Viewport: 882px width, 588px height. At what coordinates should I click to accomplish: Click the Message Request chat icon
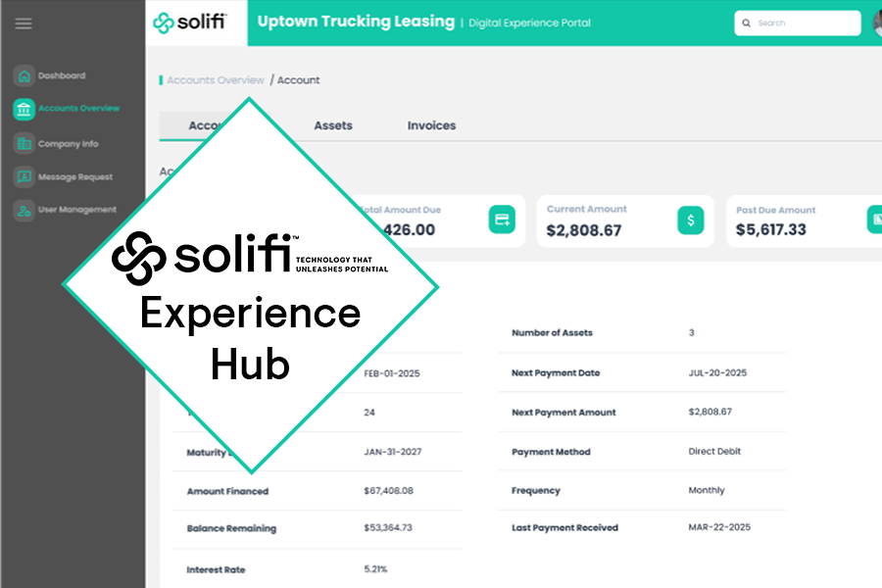pyautogui.click(x=24, y=176)
